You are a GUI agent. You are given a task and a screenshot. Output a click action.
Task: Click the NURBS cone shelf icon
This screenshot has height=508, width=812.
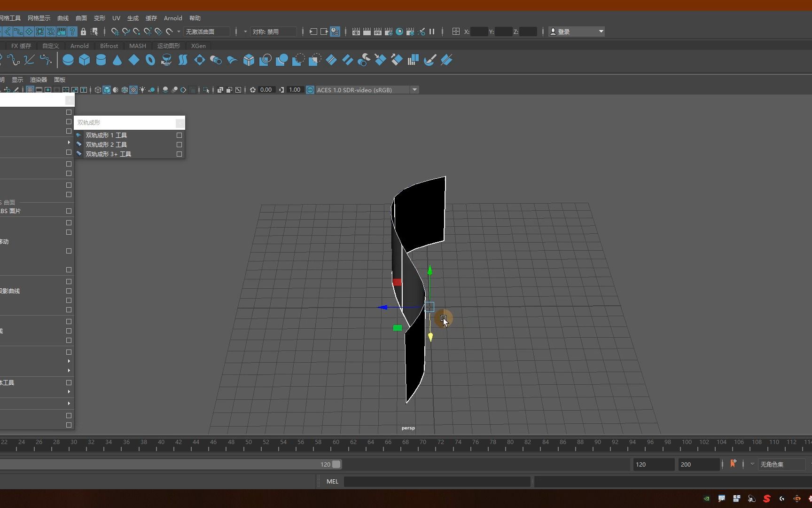pyautogui.click(x=117, y=60)
